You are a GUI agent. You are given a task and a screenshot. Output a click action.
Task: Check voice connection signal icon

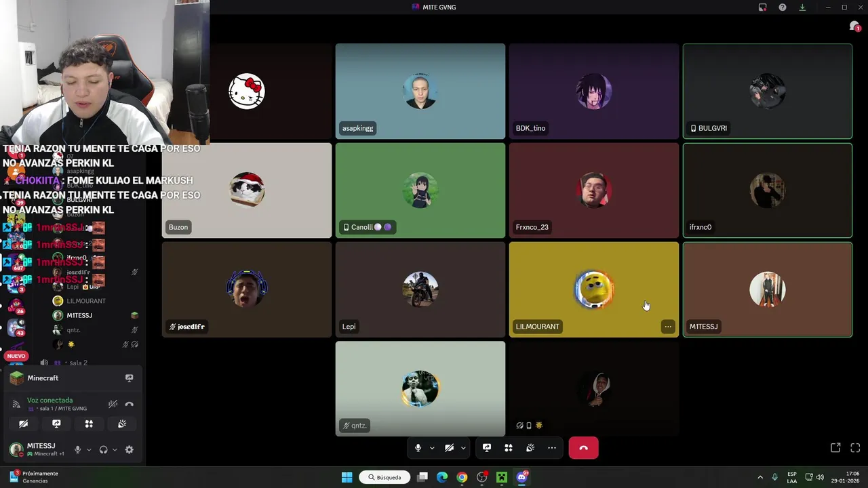[x=16, y=404]
